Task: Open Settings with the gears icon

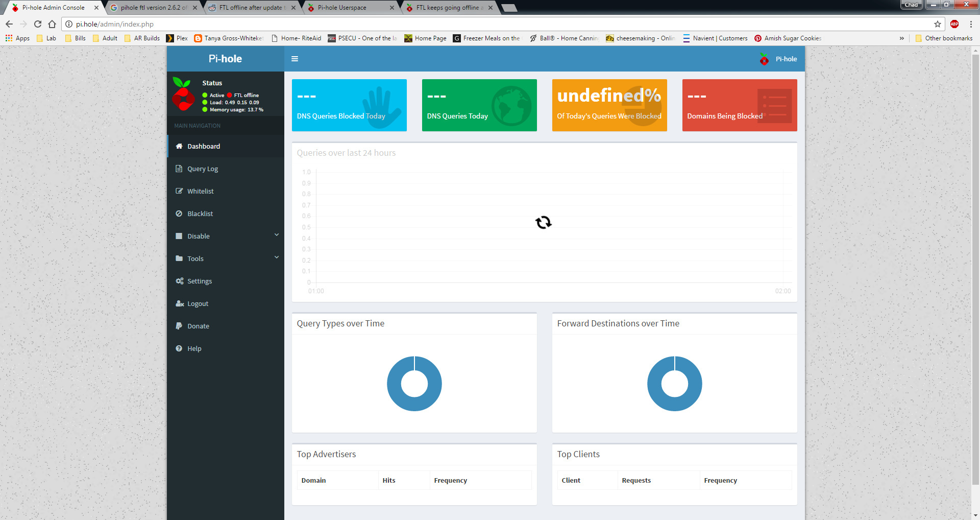Action: click(179, 281)
